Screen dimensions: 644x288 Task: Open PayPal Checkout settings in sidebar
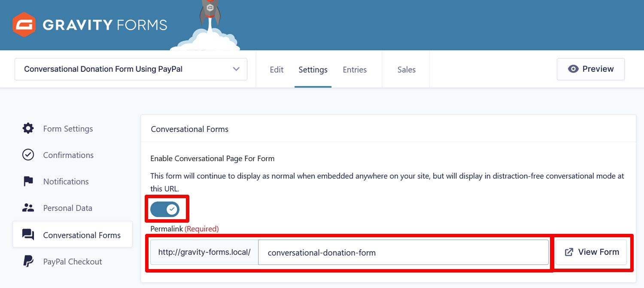click(x=73, y=261)
